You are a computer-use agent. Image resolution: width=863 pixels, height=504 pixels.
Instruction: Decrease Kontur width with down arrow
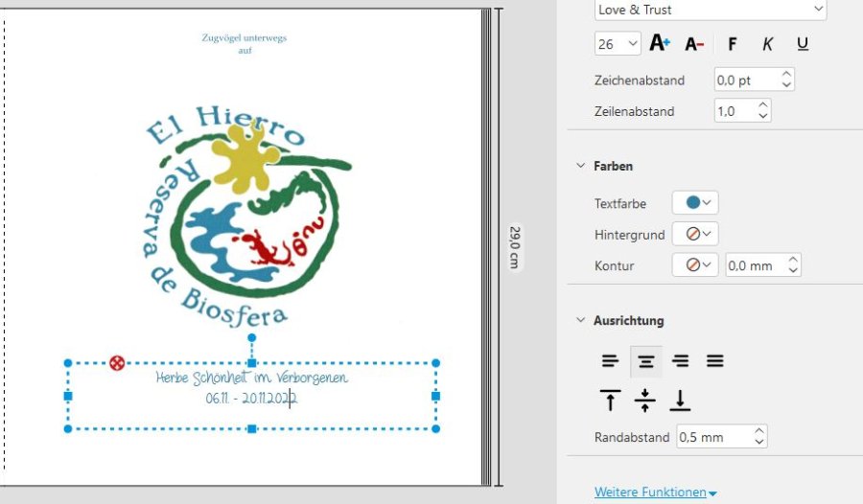[793, 270]
